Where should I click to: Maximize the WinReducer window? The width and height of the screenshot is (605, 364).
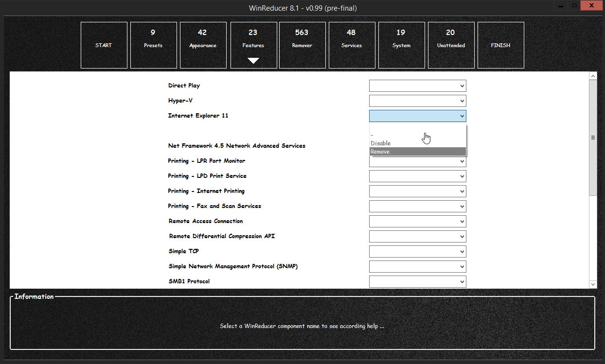574,5
